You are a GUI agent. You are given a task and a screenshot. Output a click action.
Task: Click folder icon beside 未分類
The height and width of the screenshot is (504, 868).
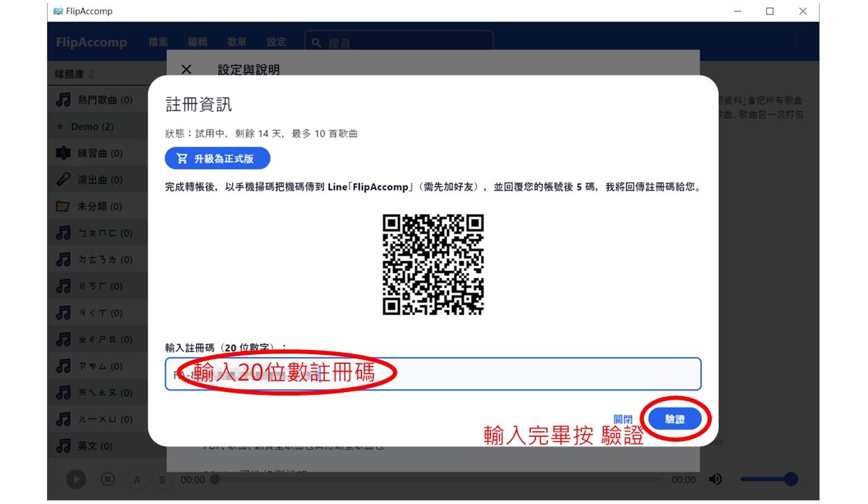point(63,206)
